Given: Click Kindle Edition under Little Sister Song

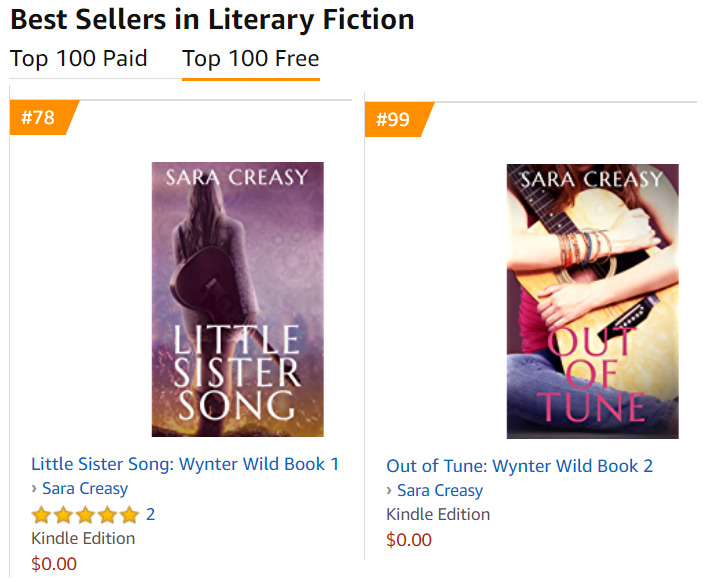Looking at the screenshot, I should point(83,538).
